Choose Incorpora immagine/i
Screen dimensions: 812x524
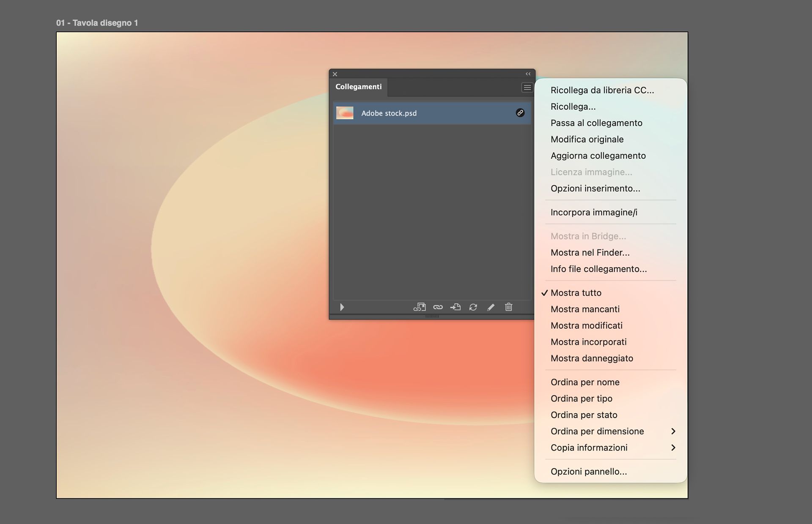point(611,212)
